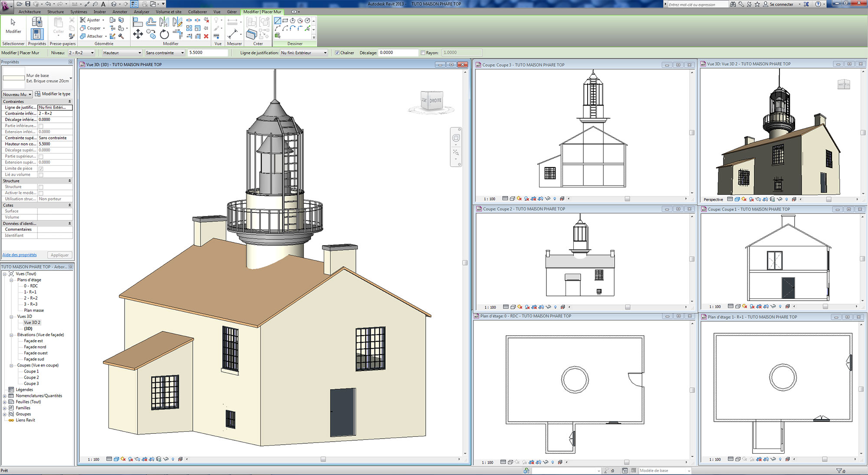Enable the Rayon checkbox
Screen dimensions: 868x475
click(x=423, y=53)
